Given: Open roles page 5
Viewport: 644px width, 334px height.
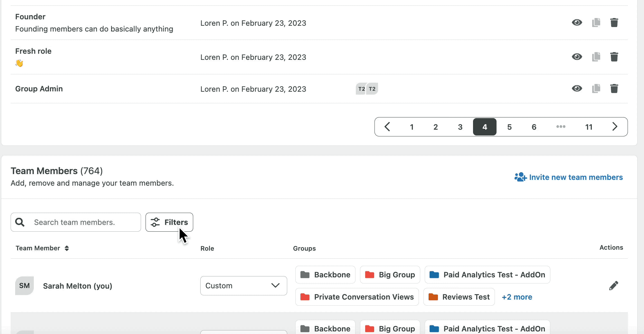Looking at the screenshot, I should (509, 127).
